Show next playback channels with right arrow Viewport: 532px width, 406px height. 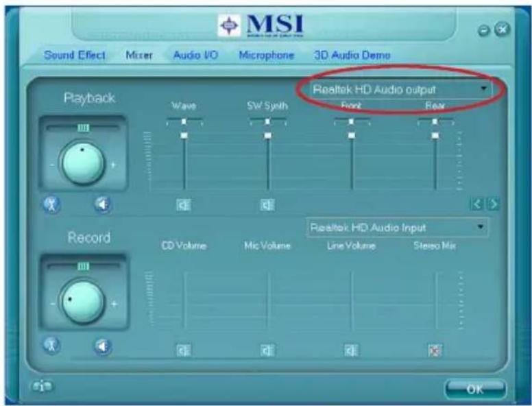pyautogui.click(x=493, y=204)
